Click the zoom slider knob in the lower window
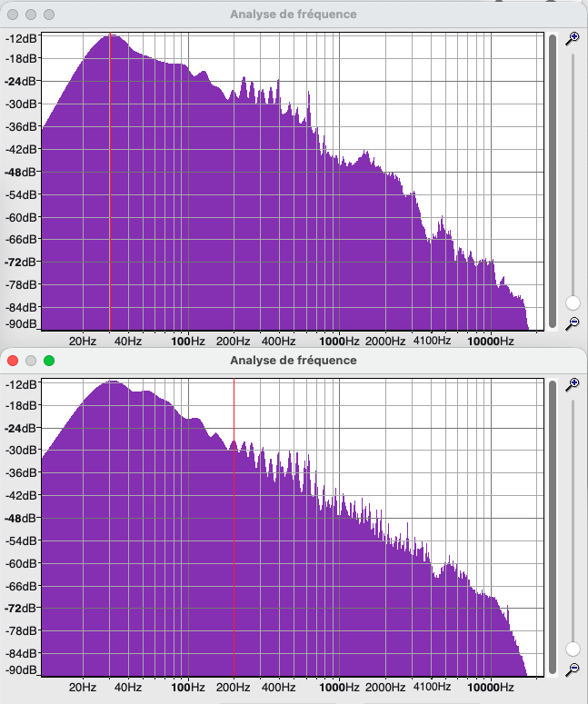Screen dimensions: 588x704 [x=573, y=649]
